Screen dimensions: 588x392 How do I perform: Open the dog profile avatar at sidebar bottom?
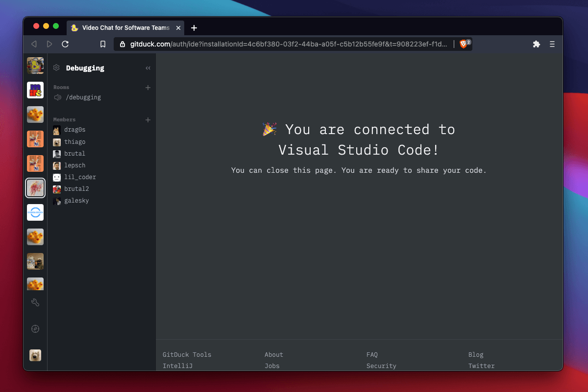point(35,355)
